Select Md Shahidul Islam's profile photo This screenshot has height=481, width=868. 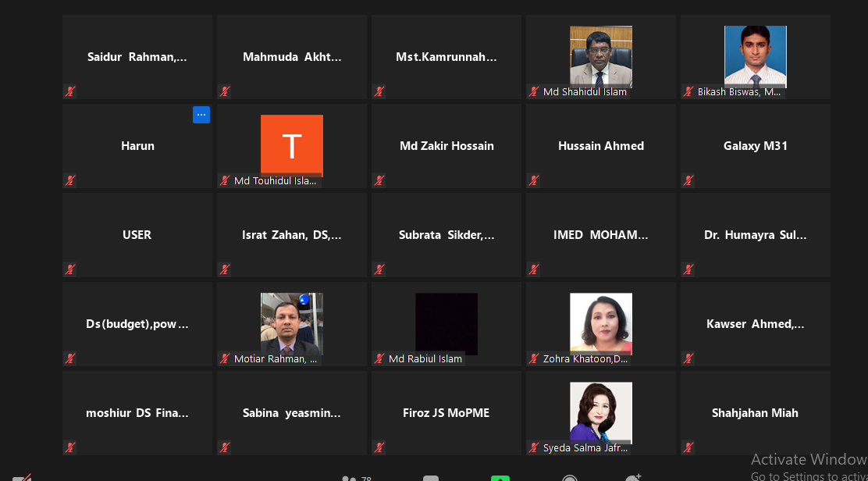point(600,56)
